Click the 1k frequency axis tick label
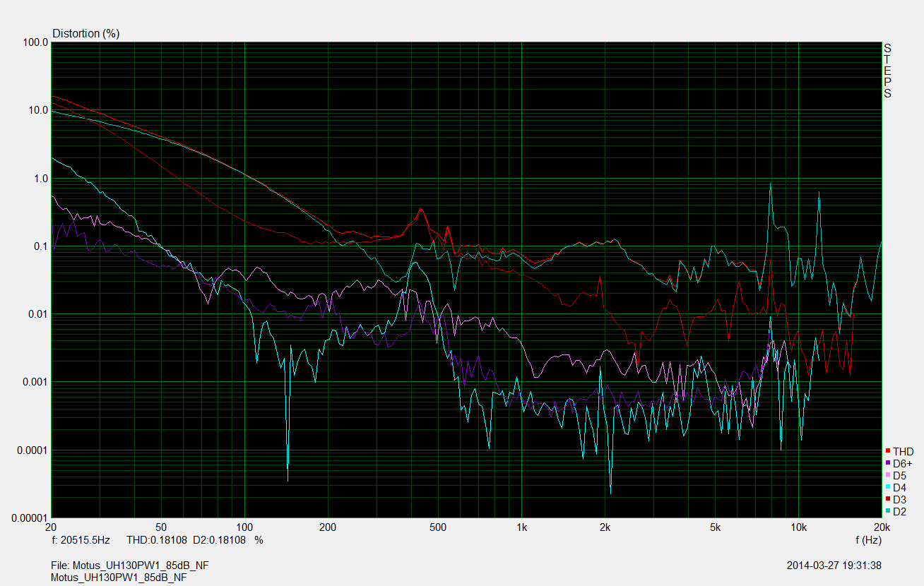This screenshot has width=924, height=586. coord(521,527)
